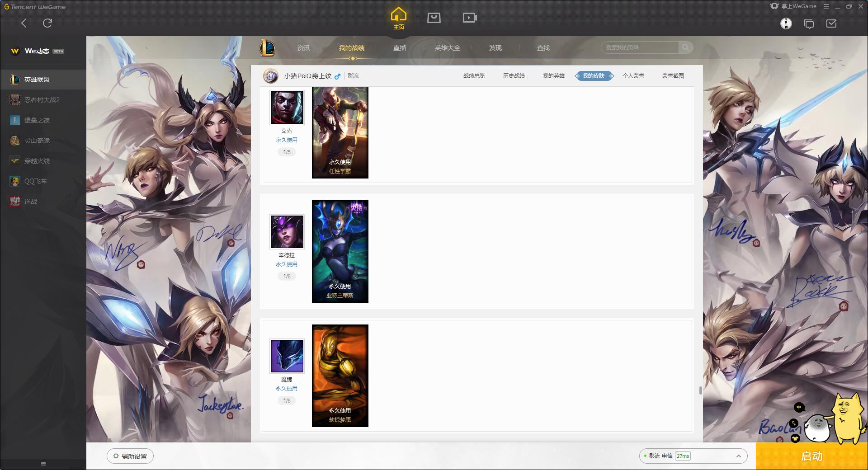Select 灵山奇缘 in the sidebar
Viewport: 868px width, 470px height.
pos(43,141)
